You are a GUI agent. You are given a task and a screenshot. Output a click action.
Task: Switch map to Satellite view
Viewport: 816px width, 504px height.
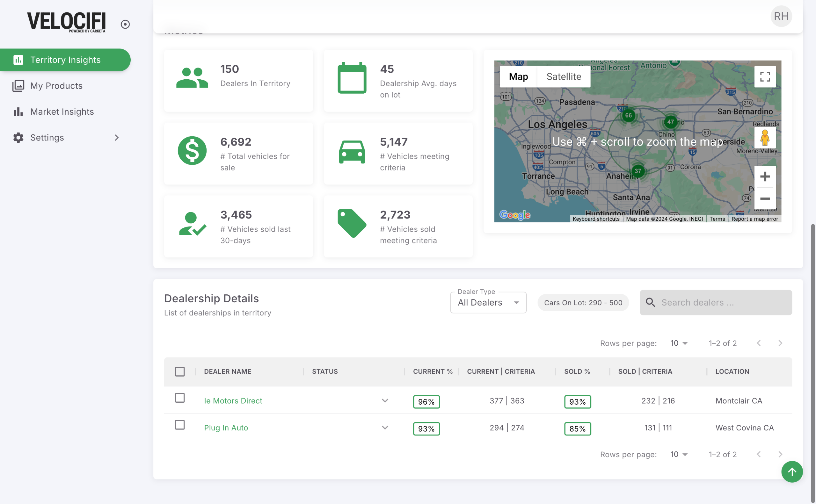pos(564,77)
